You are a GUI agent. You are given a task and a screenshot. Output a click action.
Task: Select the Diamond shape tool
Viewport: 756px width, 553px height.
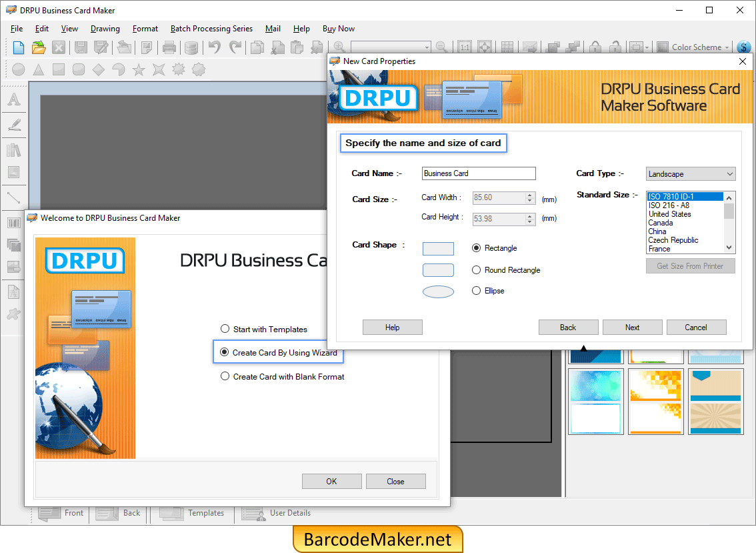99,69
